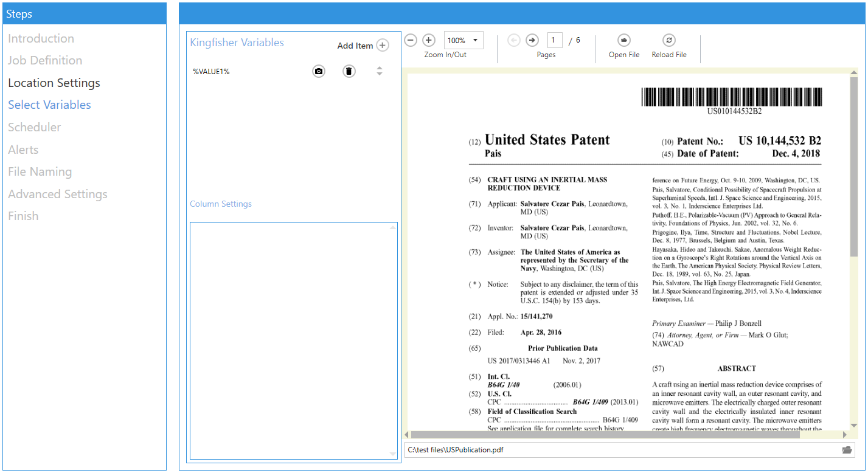Click the previous page arrow
Viewport: 868px width, 473px height.
point(513,40)
